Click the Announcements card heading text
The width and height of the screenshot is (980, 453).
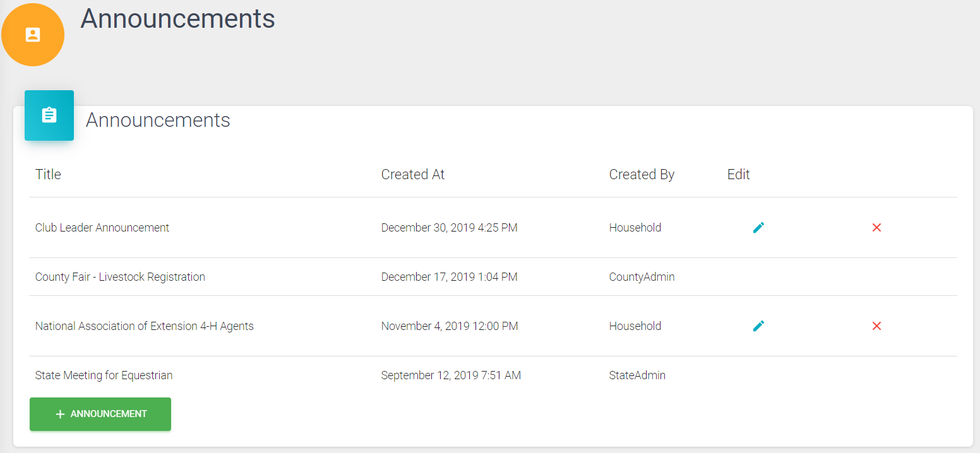[x=158, y=120]
